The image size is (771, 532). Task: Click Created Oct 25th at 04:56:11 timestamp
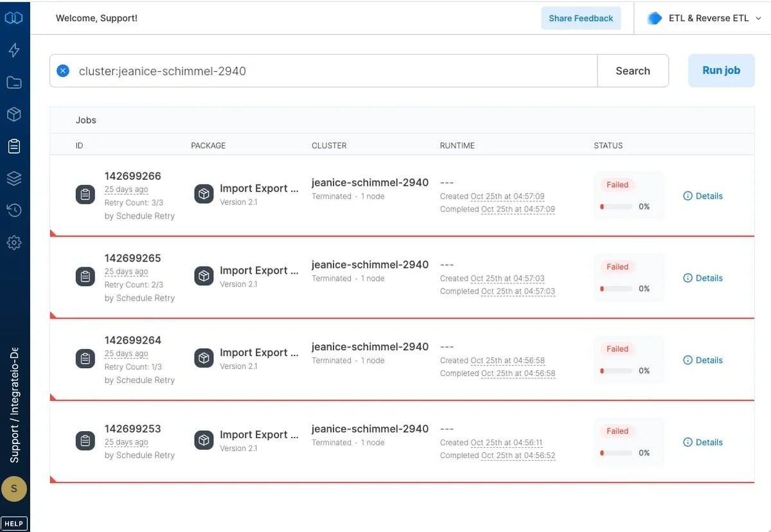(492, 443)
